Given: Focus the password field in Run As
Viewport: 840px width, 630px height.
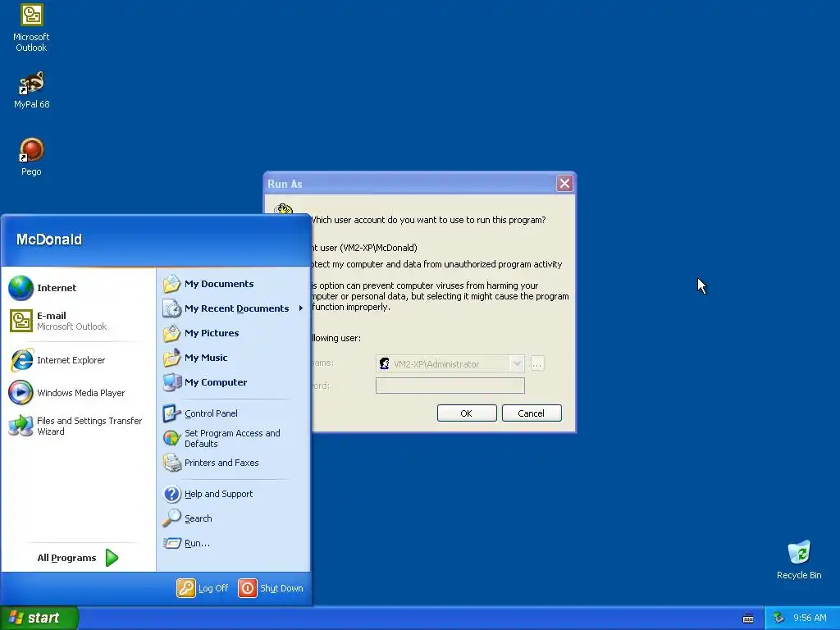Looking at the screenshot, I should pos(450,386).
